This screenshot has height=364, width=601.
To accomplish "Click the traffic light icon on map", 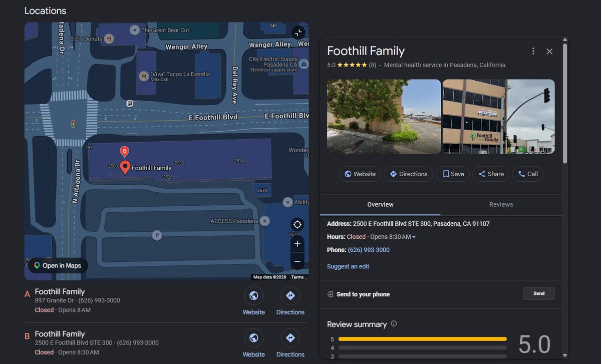I will coord(74,123).
